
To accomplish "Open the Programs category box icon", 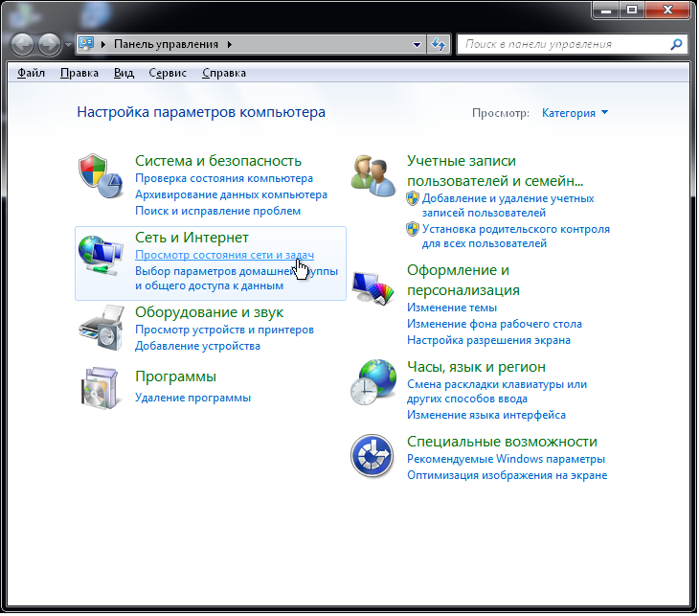I will pyautogui.click(x=100, y=387).
